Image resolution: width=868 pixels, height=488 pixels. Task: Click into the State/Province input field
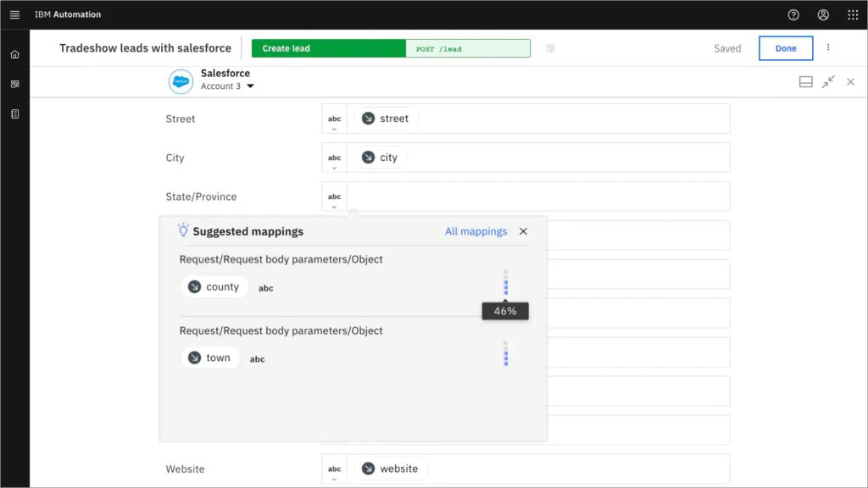click(538, 197)
